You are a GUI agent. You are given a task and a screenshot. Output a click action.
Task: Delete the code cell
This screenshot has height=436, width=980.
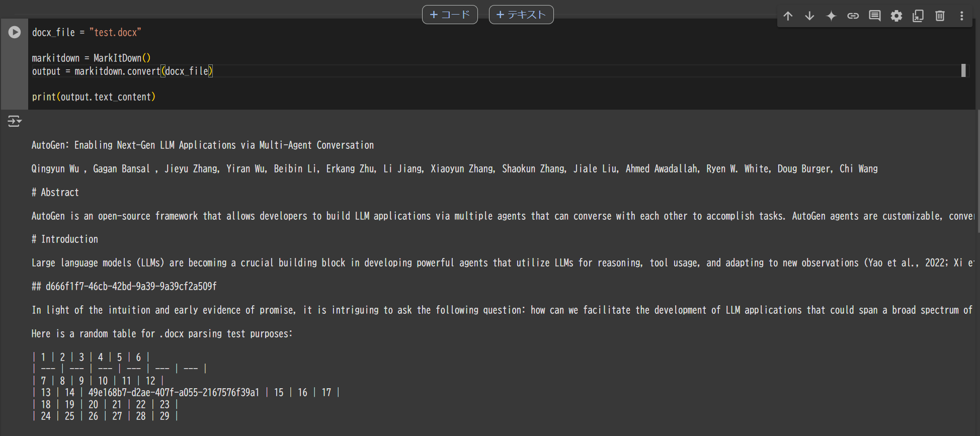939,16
